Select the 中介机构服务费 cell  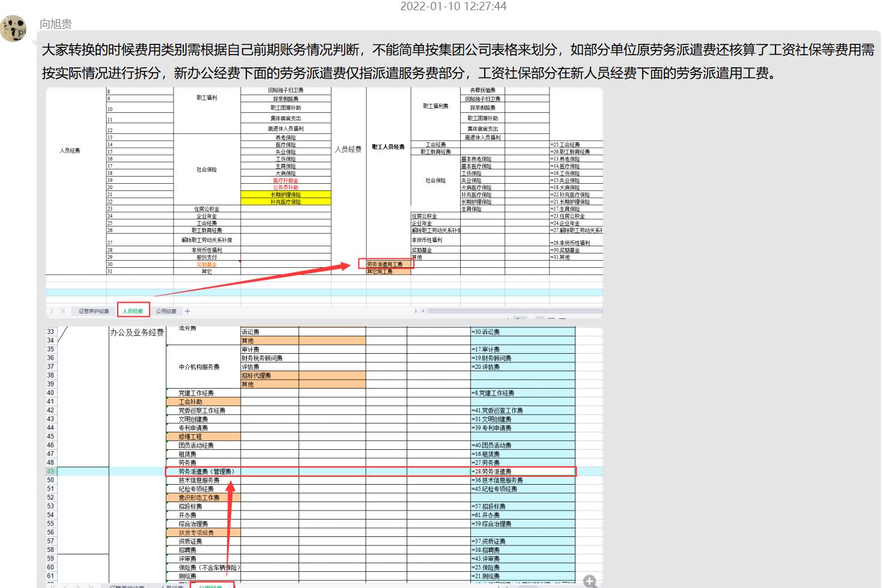(x=199, y=367)
